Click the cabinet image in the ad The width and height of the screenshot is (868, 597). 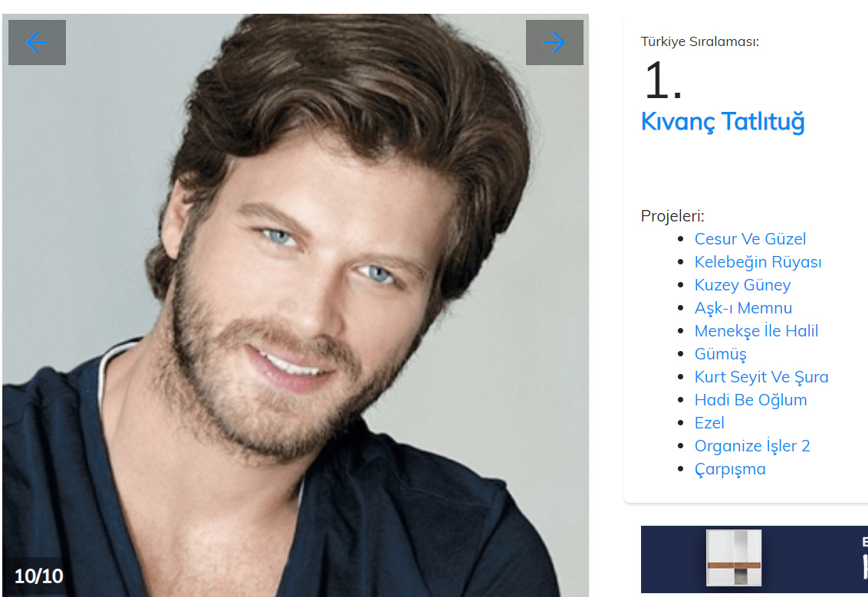[734, 558]
